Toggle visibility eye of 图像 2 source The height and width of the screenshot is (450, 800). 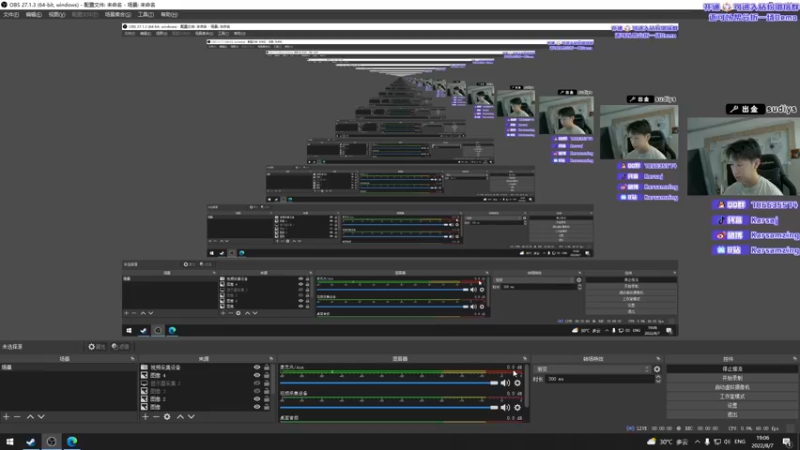point(257,399)
